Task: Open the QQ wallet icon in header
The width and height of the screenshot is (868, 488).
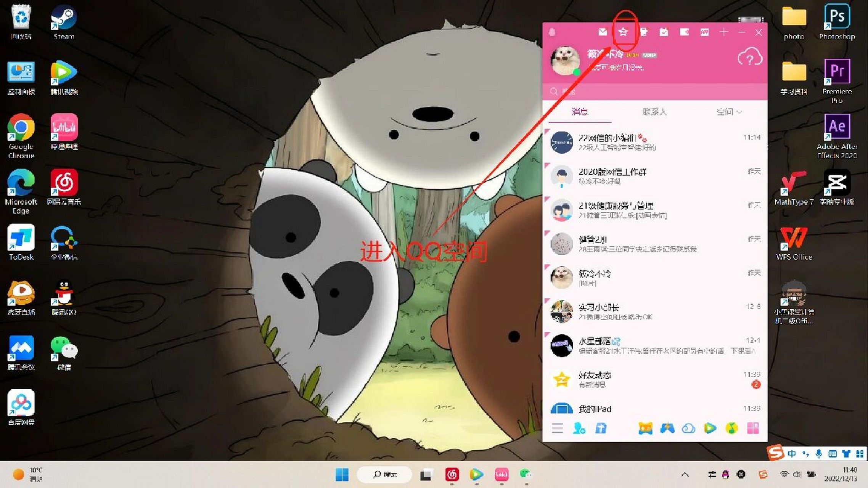Action: coord(685,32)
